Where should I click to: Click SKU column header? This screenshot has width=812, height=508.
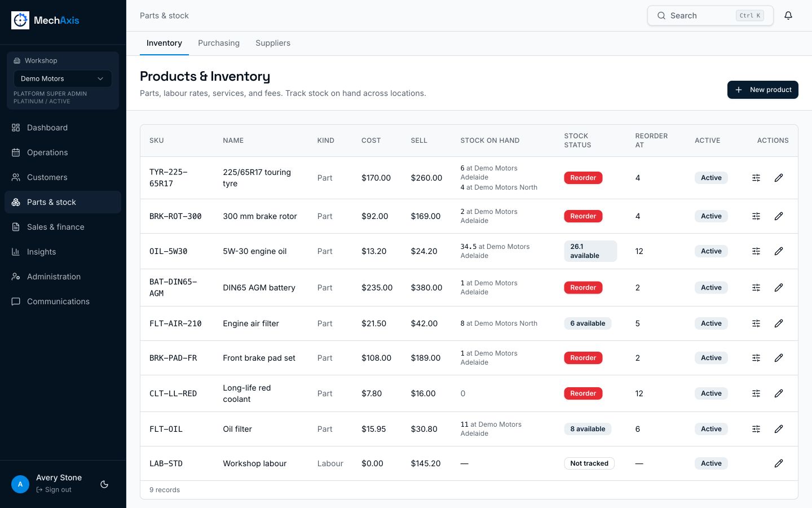(157, 141)
